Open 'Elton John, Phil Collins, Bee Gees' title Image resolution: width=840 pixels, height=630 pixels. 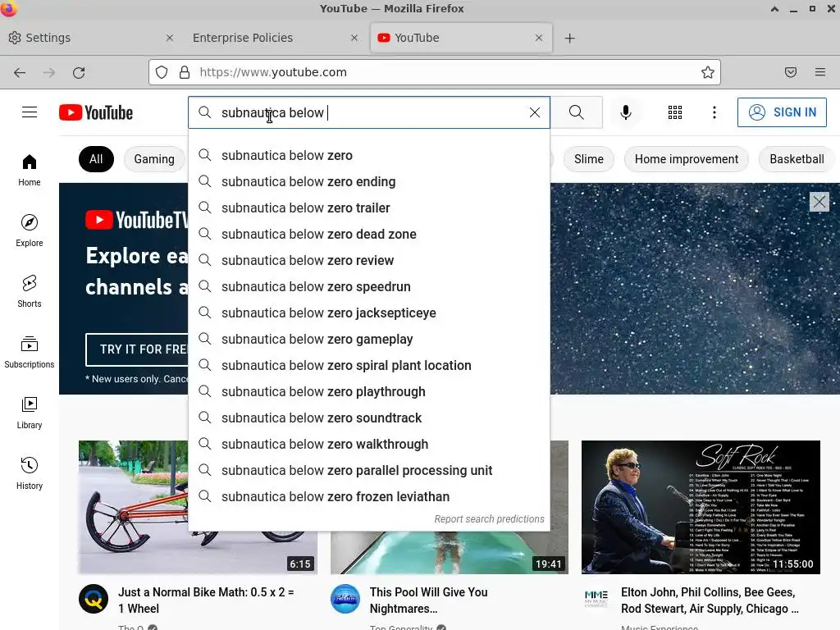[710, 600]
